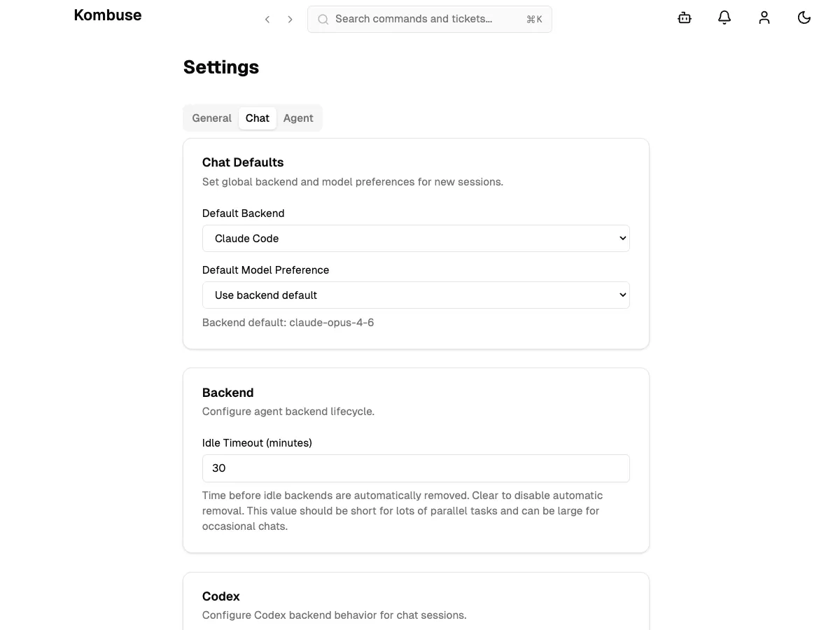Open the Default Model Preference dropdown
Image resolution: width=840 pixels, height=630 pixels.
[x=416, y=295]
